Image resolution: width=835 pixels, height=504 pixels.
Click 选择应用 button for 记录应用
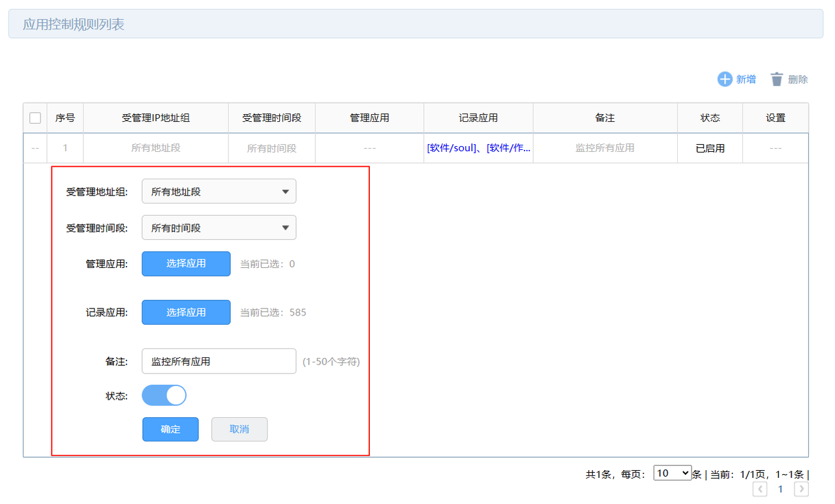coord(186,312)
